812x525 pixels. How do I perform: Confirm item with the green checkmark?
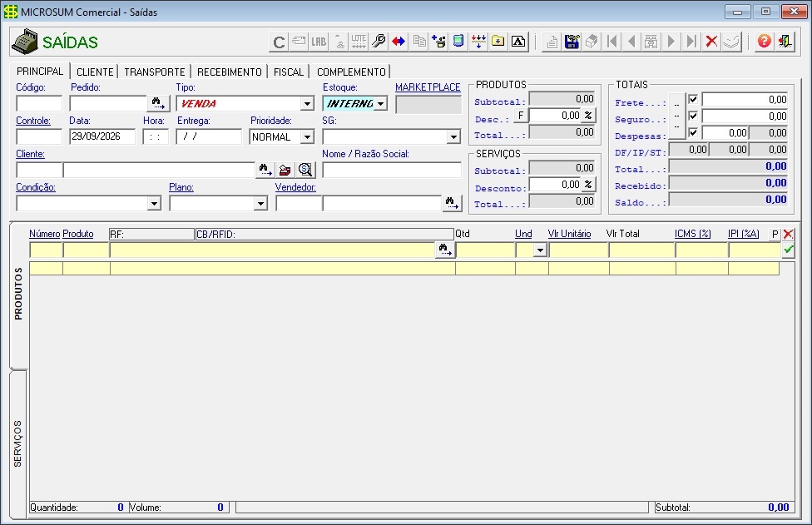point(788,250)
